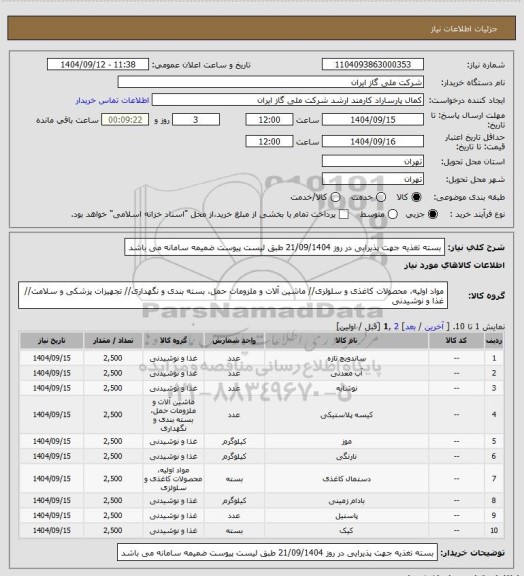The width and height of the screenshot is (524, 576).
Task: Click the remaining days field showing 3
Action: (x=196, y=120)
